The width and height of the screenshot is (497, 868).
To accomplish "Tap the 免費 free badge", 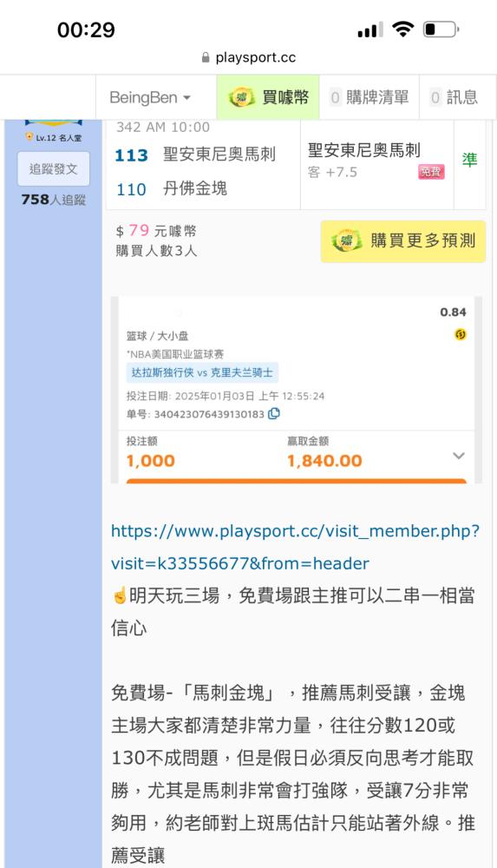I will tap(431, 172).
